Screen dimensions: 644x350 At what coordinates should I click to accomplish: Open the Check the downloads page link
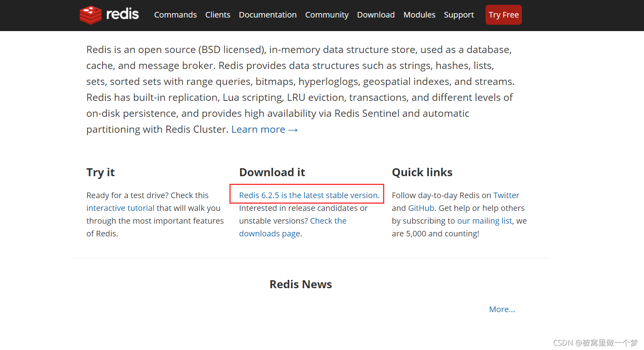[293, 227]
